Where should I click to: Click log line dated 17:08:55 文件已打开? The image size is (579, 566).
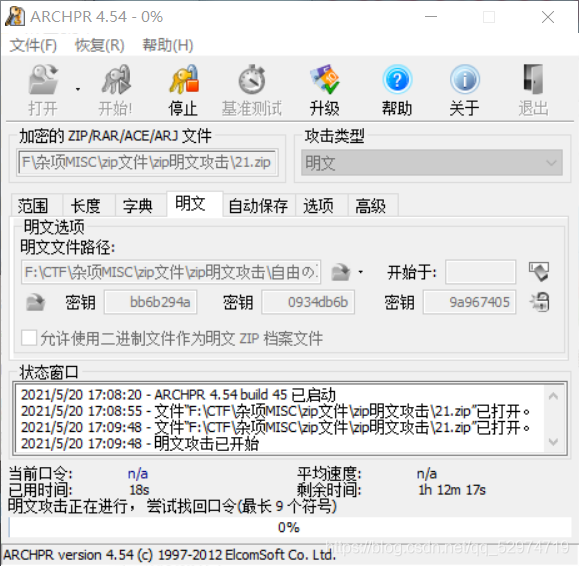275,411
